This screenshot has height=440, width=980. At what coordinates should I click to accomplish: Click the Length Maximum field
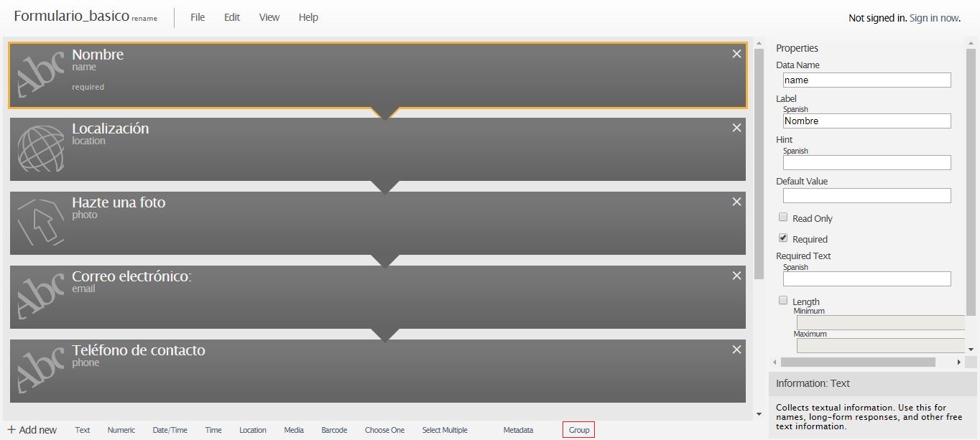[x=880, y=345]
